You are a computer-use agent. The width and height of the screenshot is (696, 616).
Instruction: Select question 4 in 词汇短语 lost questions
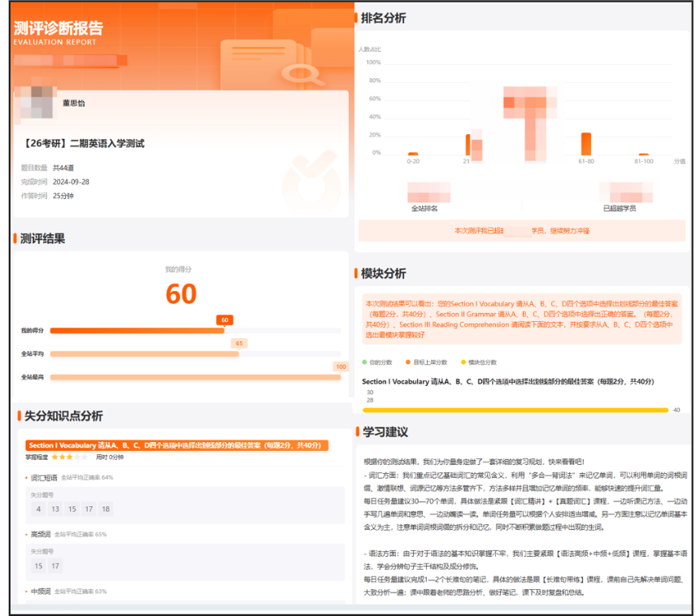[x=38, y=509]
